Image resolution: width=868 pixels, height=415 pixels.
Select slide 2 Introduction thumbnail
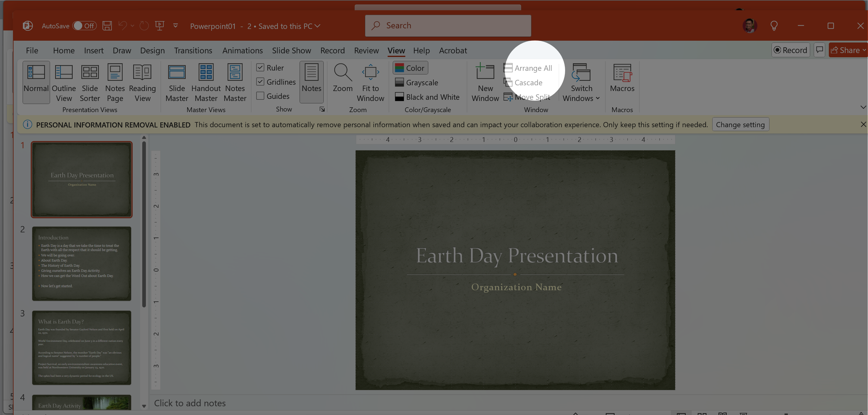click(82, 263)
